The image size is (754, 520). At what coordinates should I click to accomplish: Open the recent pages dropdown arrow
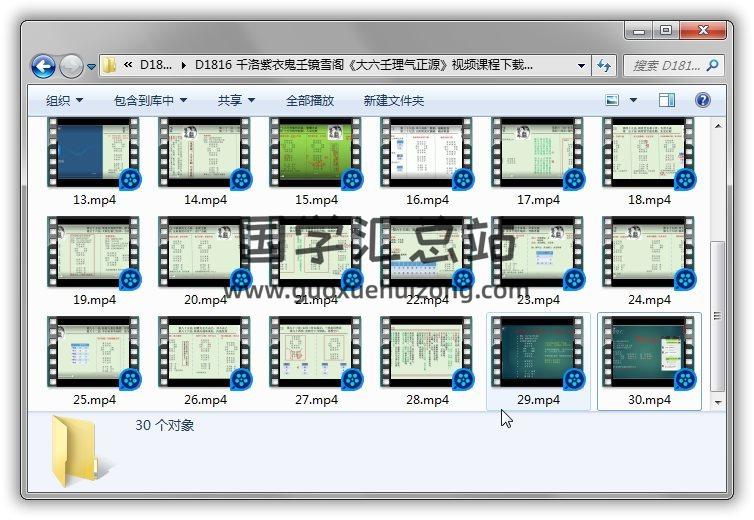pyautogui.click(x=91, y=66)
